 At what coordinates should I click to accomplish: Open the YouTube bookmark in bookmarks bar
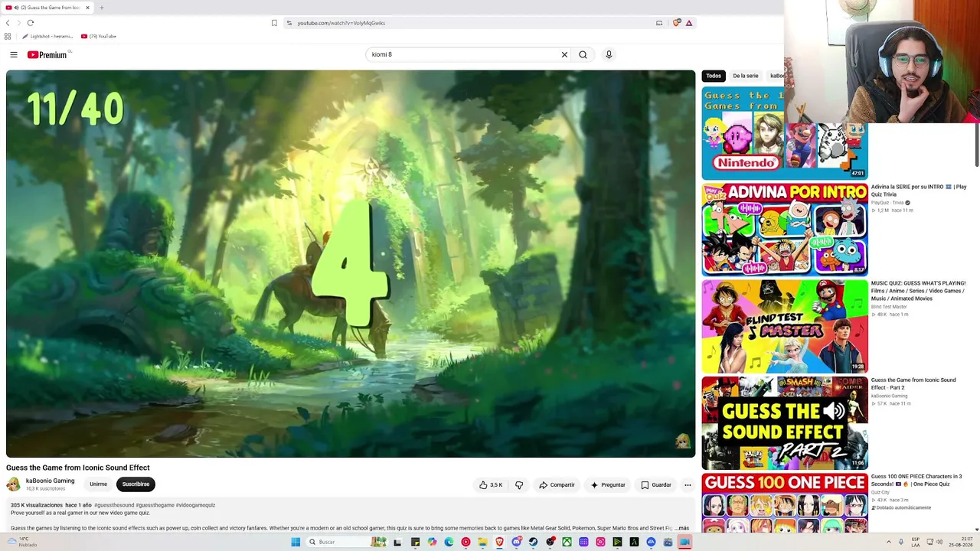coord(99,36)
